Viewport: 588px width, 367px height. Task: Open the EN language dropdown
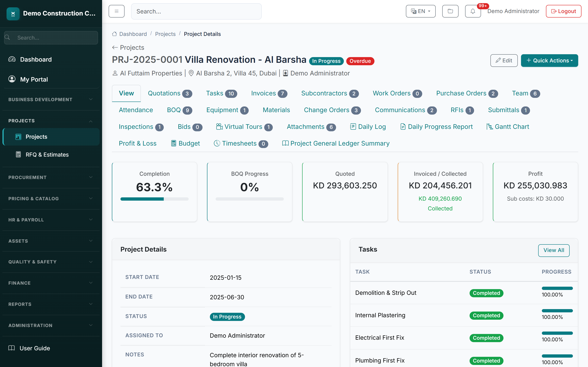pyautogui.click(x=421, y=11)
